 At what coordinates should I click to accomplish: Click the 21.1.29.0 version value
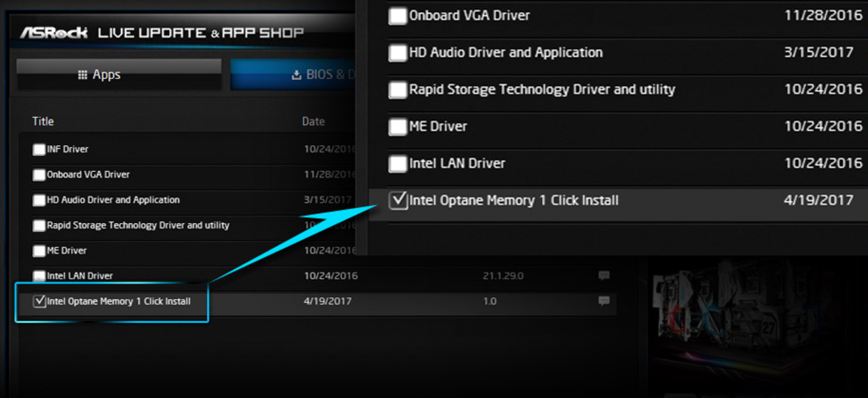click(x=503, y=276)
